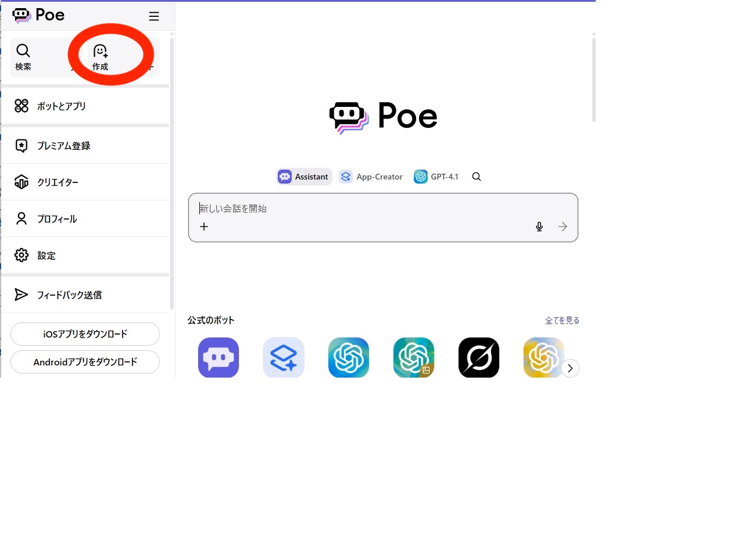Image resolution: width=741 pixels, height=560 pixels.
Task: Click the send arrow in message box
Action: tap(563, 227)
